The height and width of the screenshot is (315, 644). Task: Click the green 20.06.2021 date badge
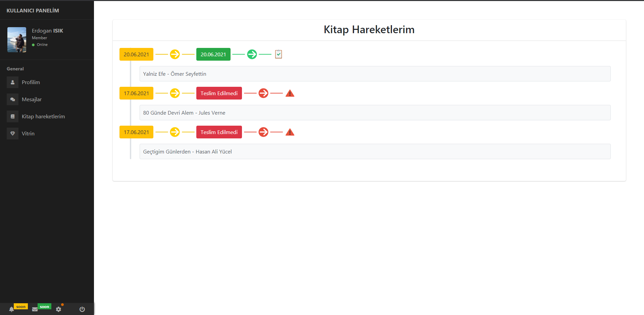(x=213, y=54)
